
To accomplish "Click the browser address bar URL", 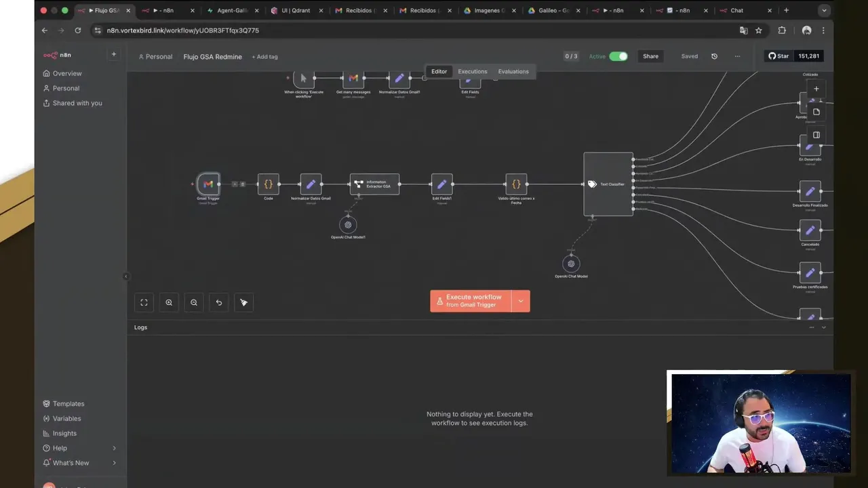I will click(x=182, y=30).
